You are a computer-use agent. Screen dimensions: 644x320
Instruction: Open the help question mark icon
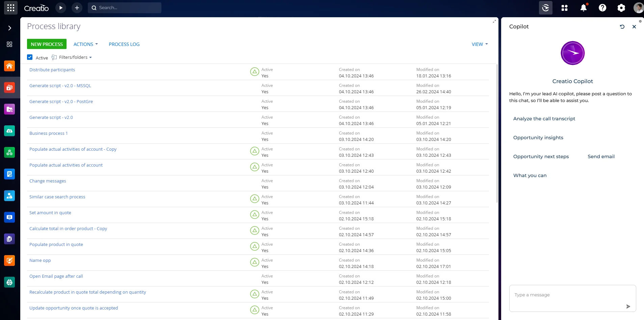click(x=602, y=8)
